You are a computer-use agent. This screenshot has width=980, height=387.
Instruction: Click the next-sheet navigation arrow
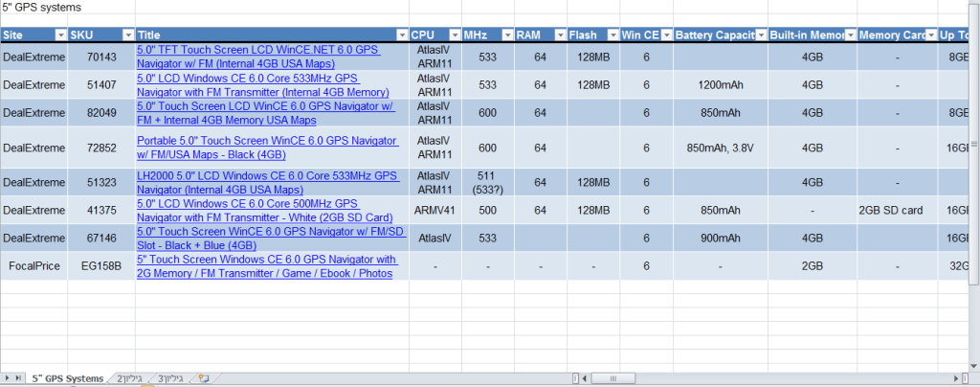click(x=8, y=379)
